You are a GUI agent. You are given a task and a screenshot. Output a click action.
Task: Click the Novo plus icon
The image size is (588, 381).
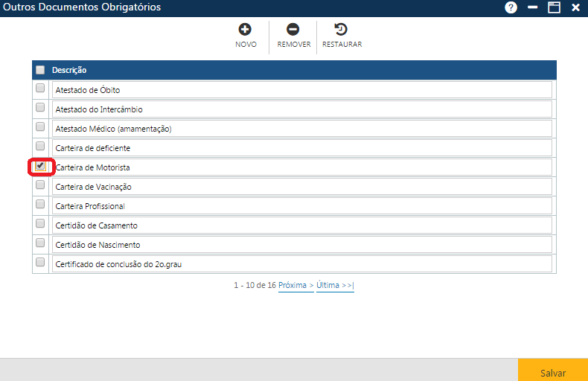(x=245, y=30)
